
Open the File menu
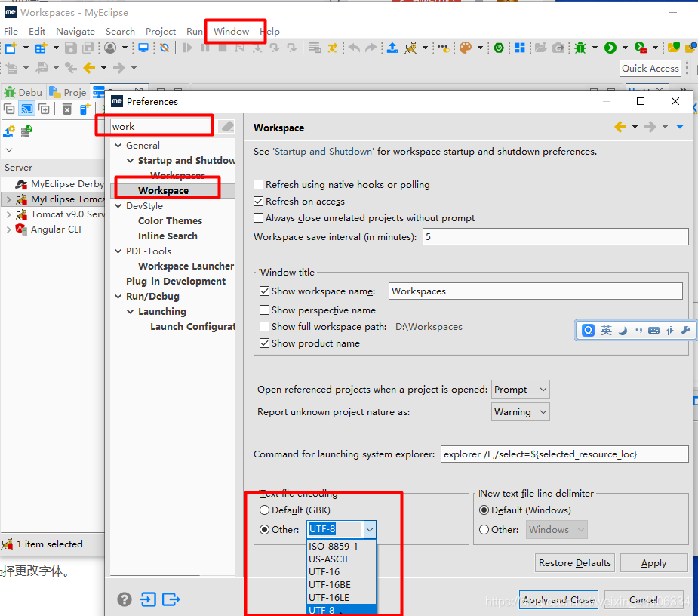[11, 32]
